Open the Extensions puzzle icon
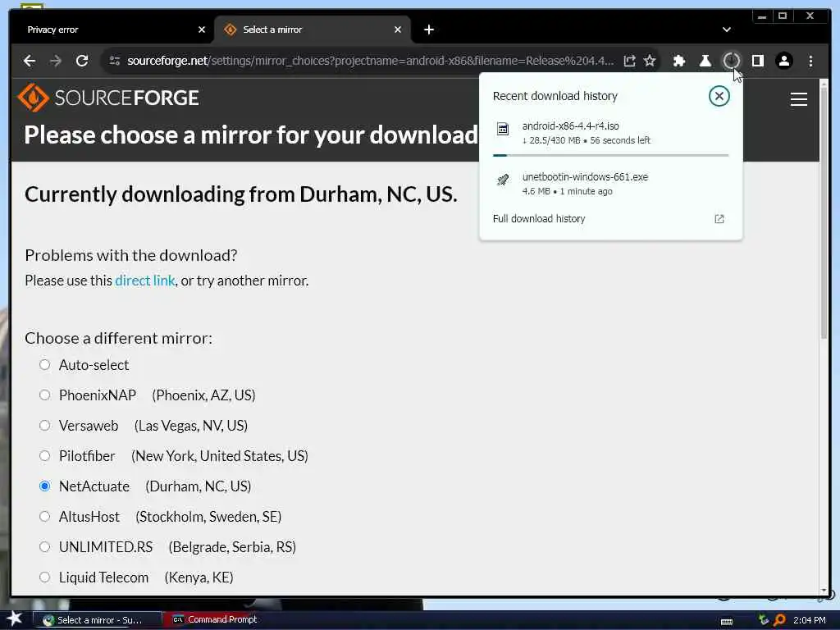Screen dimensions: 840x630 coord(678,61)
